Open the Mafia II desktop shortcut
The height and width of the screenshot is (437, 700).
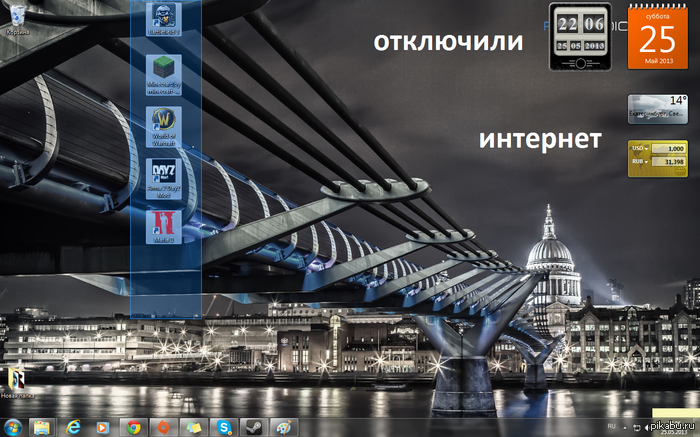[163, 227]
